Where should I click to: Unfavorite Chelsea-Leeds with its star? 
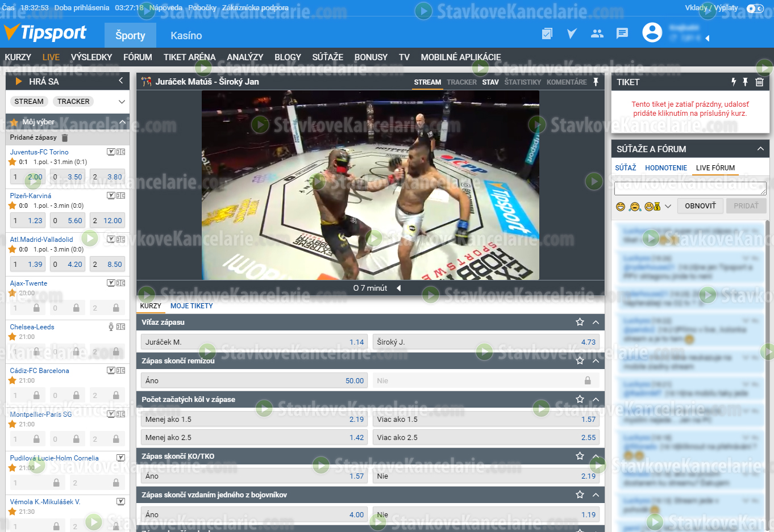coord(13,337)
